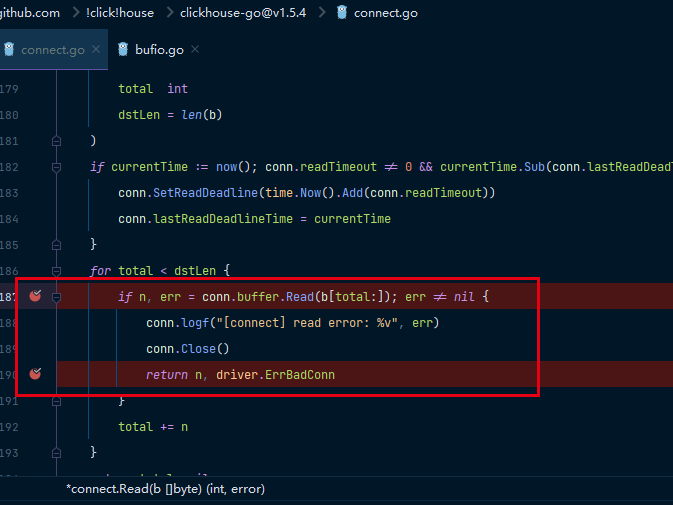Click the connect.go file icon in the navigation breadcrumb
This screenshot has width=673, height=505.
(342, 13)
